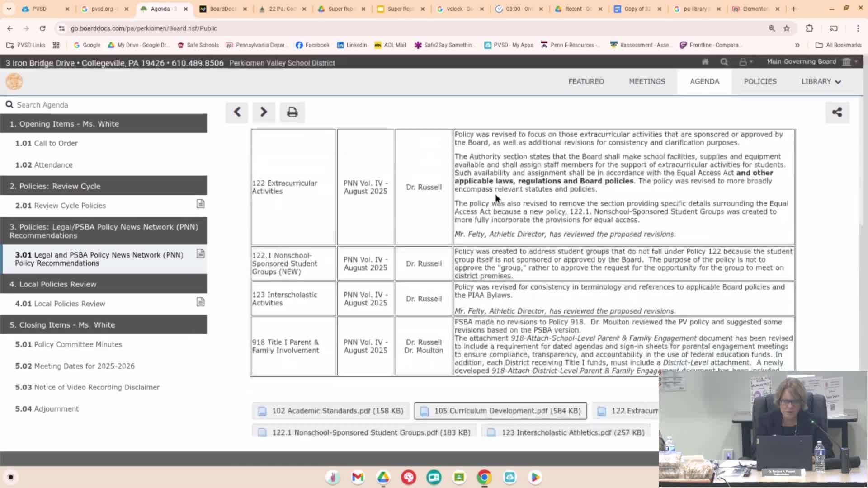Toggle the bookmark star in the address bar
This screenshot has height=488, width=868.
(787, 28)
